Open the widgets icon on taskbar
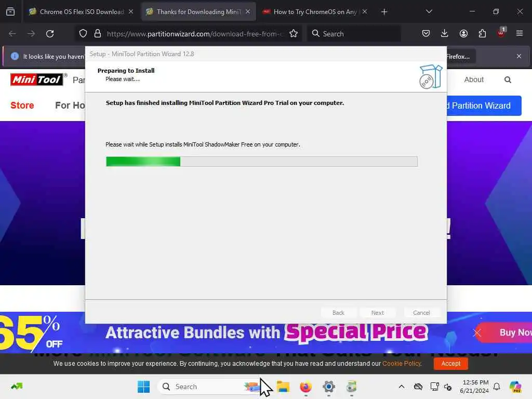532x399 pixels. (17, 386)
